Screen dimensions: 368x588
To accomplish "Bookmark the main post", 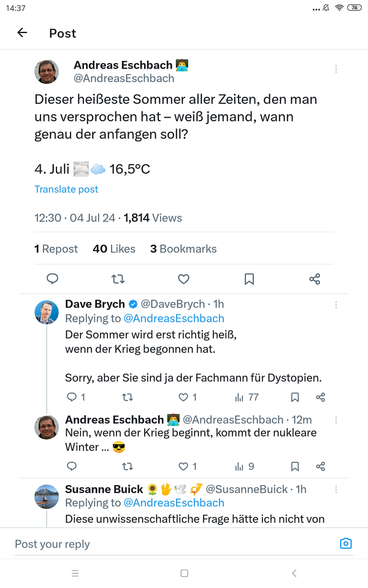I will (249, 279).
